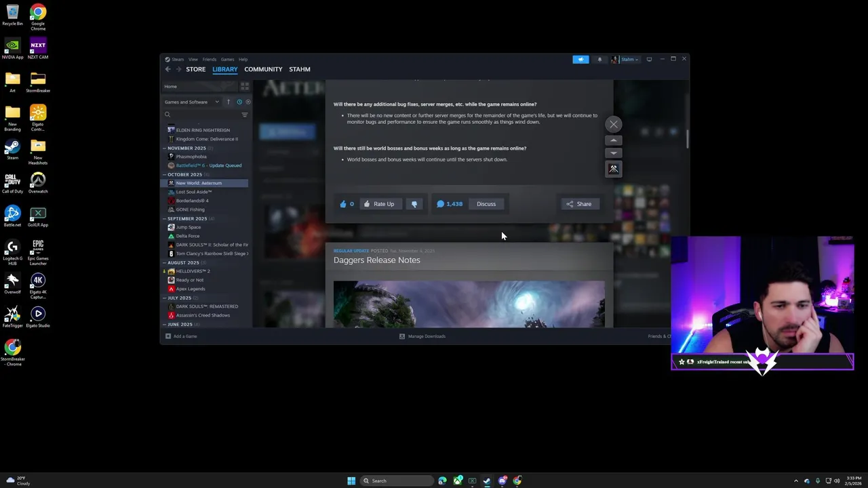Click the ready-to-play filter icon
Image resolution: width=868 pixels, height=488 pixels.
248,102
